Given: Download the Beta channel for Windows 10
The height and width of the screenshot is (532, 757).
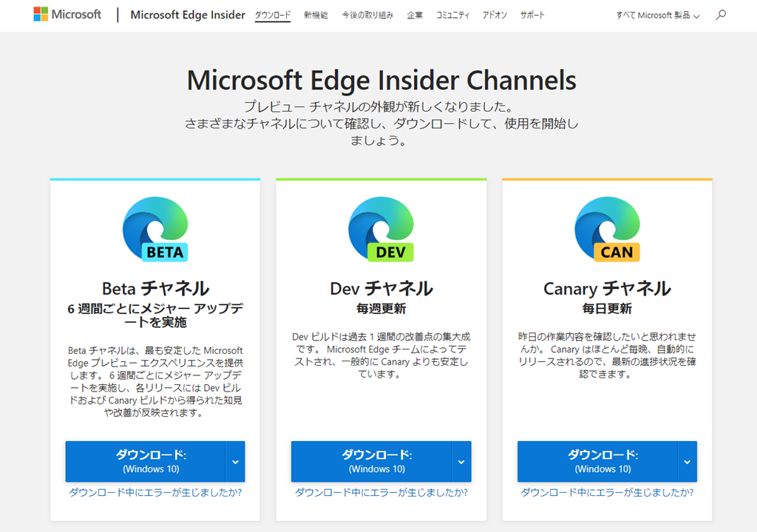Looking at the screenshot, I should (146, 462).
